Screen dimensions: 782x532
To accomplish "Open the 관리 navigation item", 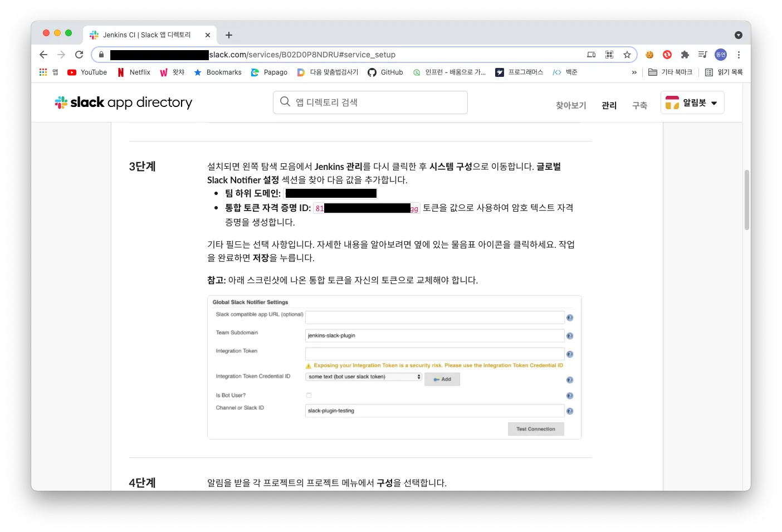I will pyautogui.click(x=609, y=105).
